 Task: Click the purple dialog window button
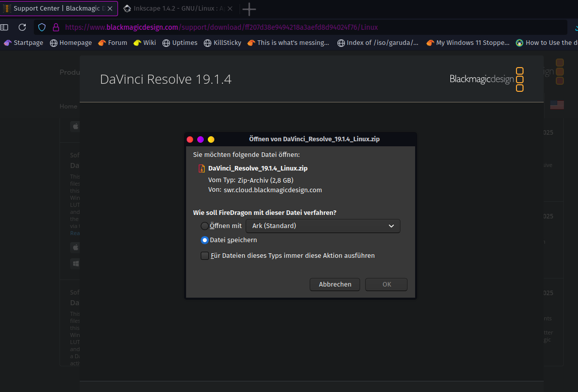(201, 139)
